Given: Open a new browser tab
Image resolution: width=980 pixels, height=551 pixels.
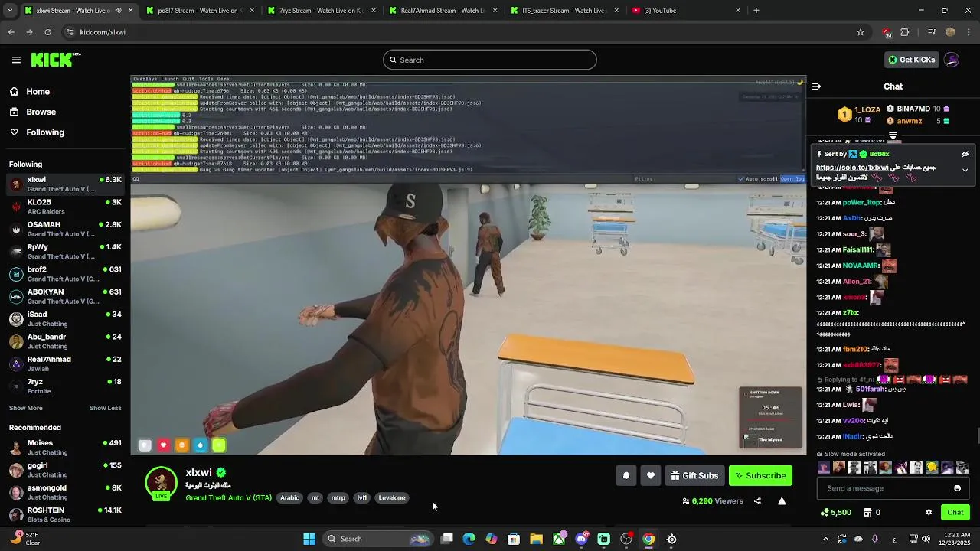Looking at the screenshot, I should [x=756, y=11].
